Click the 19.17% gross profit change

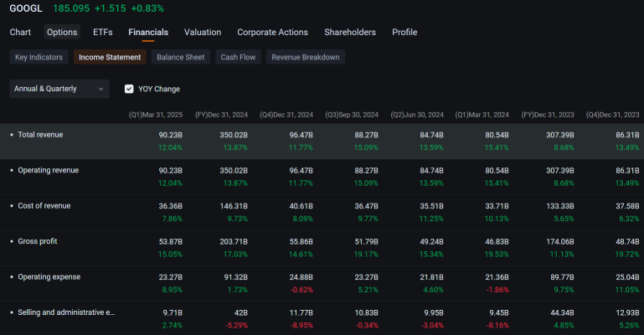click(366, 255)
